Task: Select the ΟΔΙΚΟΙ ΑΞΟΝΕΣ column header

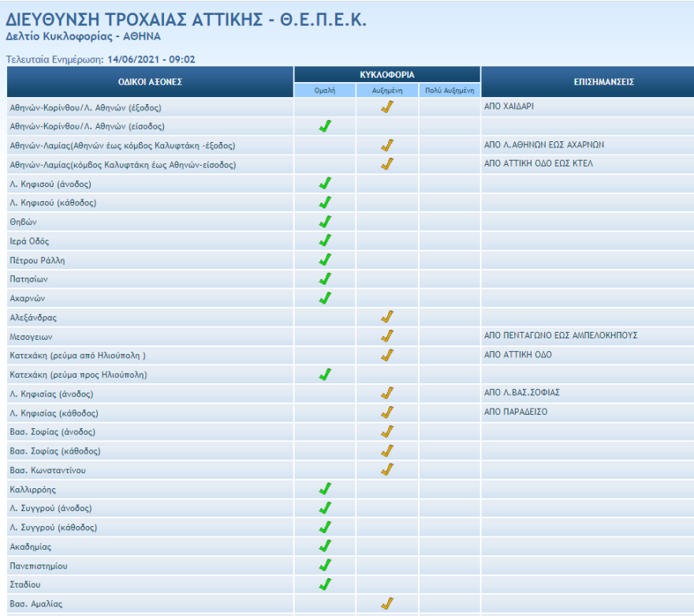Action: (150, 82)
